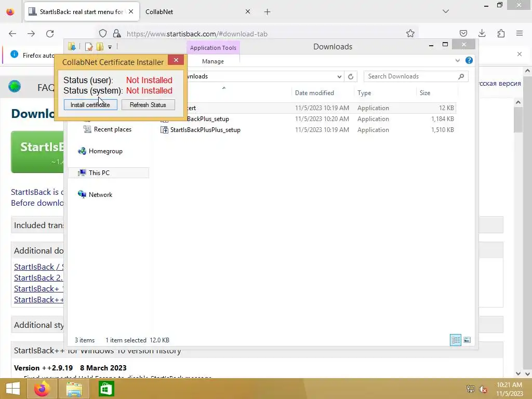This screenshot has width=532, height=399.
Task: Select This PC in the navigation pane
Action: coord(109,172)
